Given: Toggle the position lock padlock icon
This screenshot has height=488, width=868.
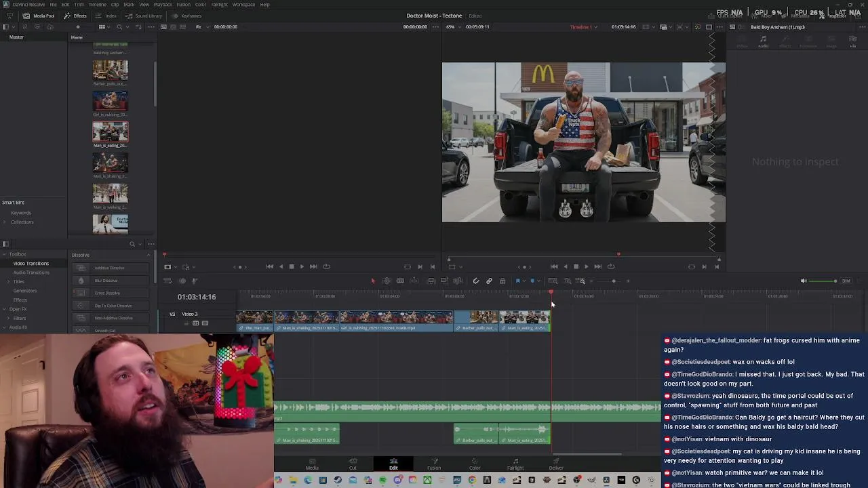Looking at the screenshot, I should coord(502,281).
